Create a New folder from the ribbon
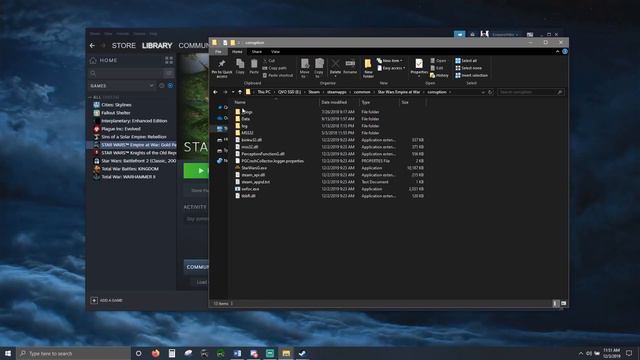This screenshot has width=640, height=360. [368, 68]
